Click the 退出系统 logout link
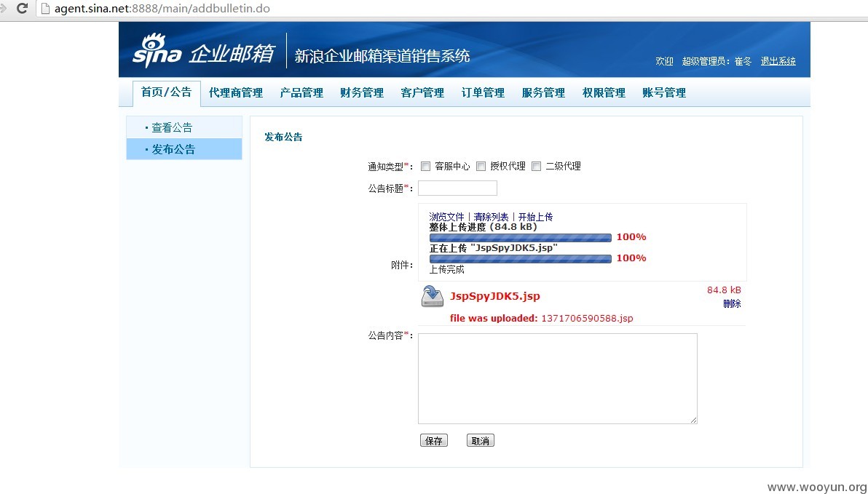Image resolution: width=868 pixels, height=494 pixels. click(x=778, y=61)
